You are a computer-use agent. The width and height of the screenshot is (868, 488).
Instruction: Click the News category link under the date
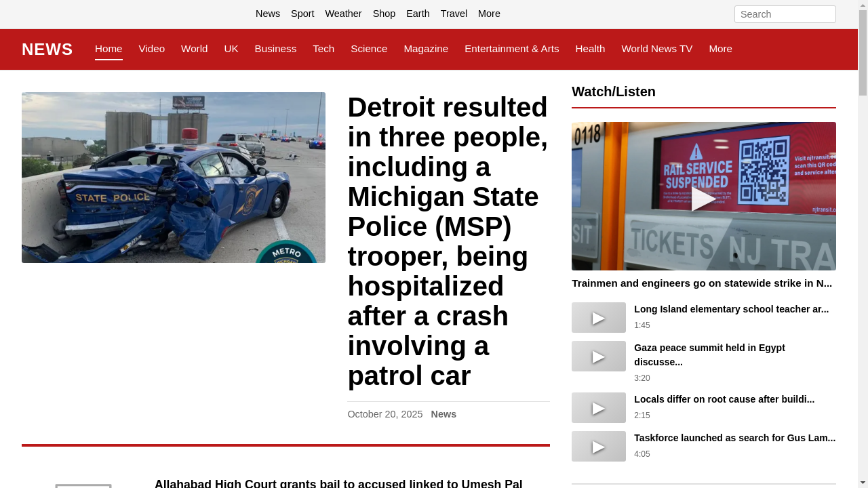tap(443, 414)
